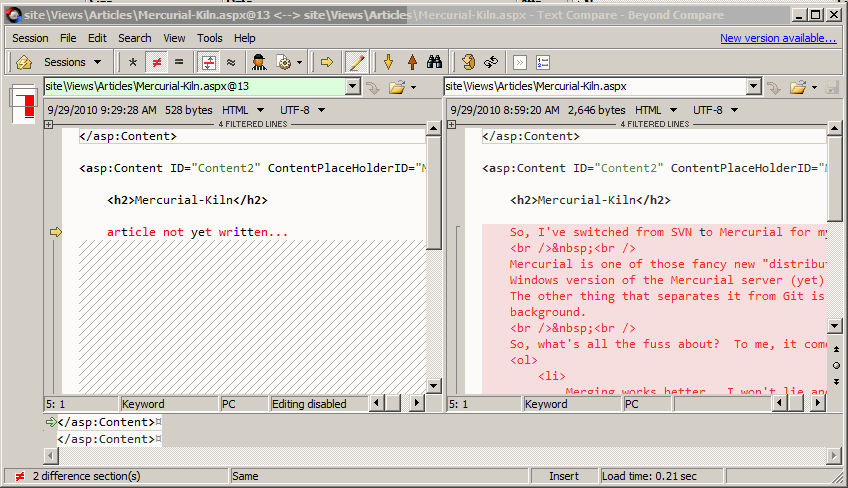Go to Previous Difference up arrow
This screenshot has height=488, width=848.
(412, 62)
